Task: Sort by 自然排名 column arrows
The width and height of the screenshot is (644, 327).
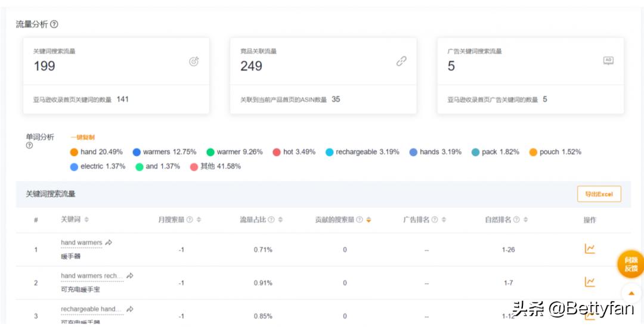Action: tap(526, 220)
